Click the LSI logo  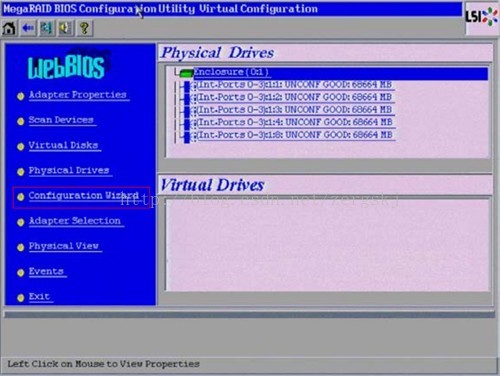click(x=481, y=17)
